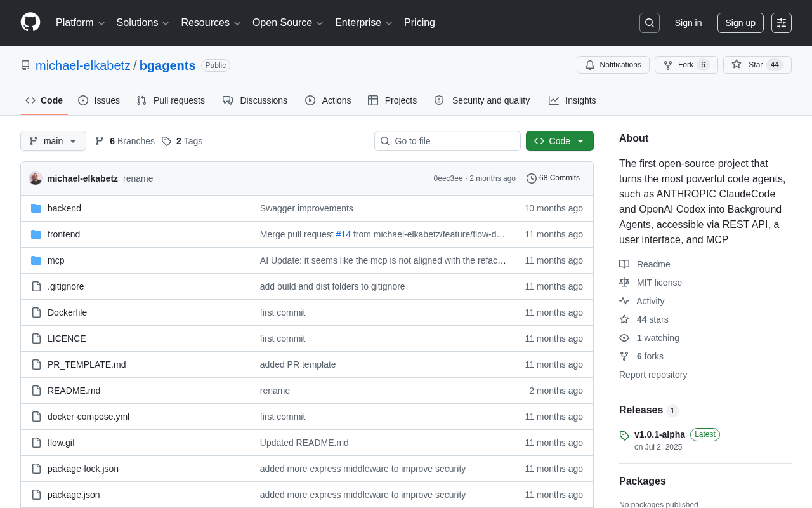812x508 pixels.
Task: Open the appearance settings icon beside Sign up
Action: click(782, 23)
